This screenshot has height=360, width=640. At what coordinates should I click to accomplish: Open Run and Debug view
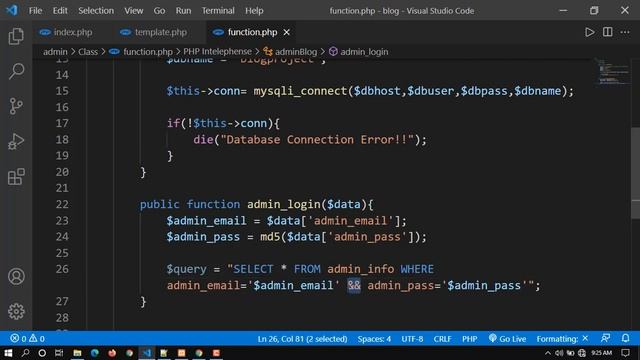coord(16,142)
